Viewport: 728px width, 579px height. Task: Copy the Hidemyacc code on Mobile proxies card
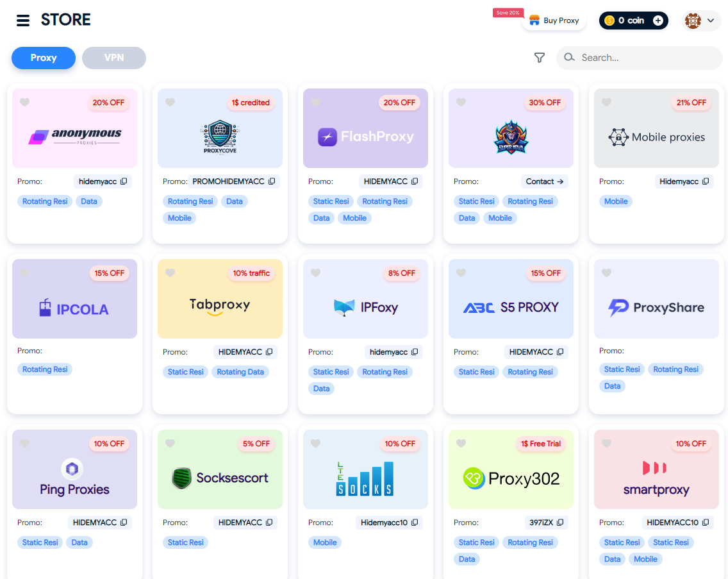click(x=706, y=181)
